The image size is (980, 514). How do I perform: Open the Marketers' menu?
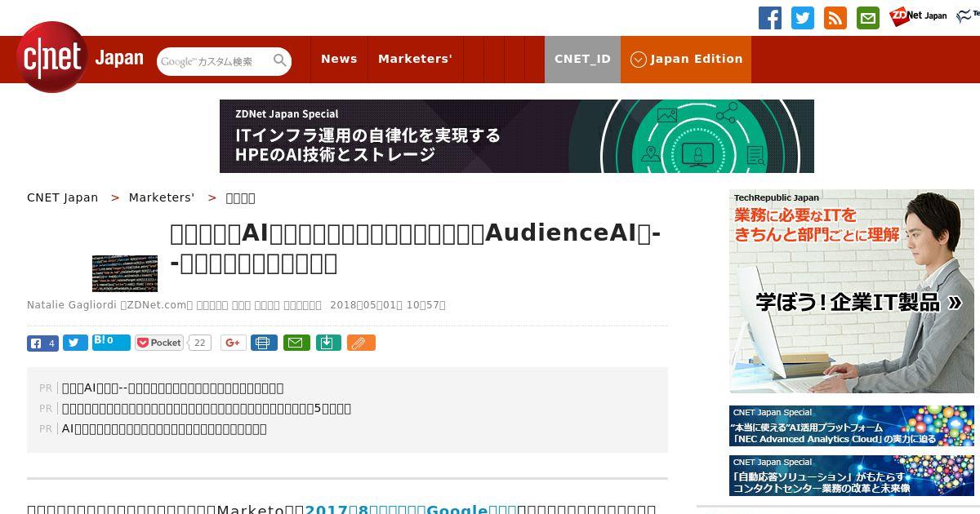pyautogui.click(x=415, y=59)
